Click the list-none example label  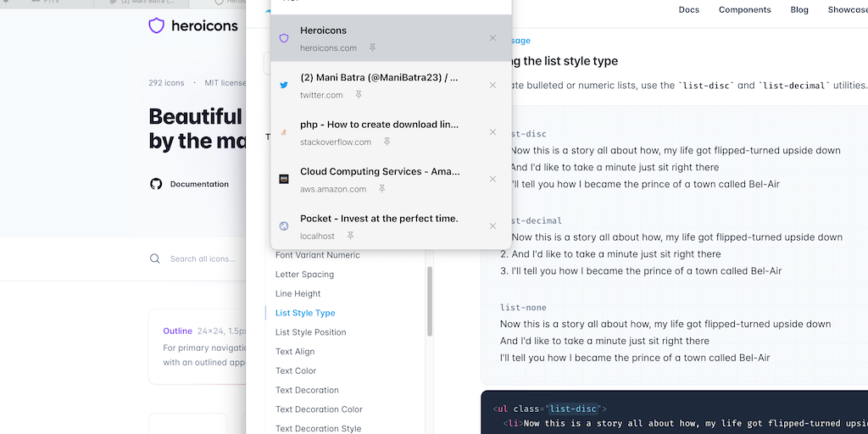point(523,308)
